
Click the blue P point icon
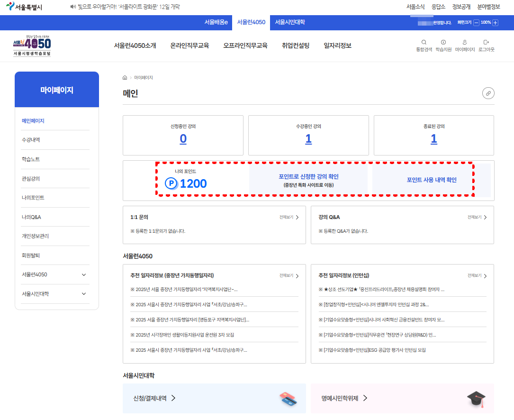tap(171, 183)
